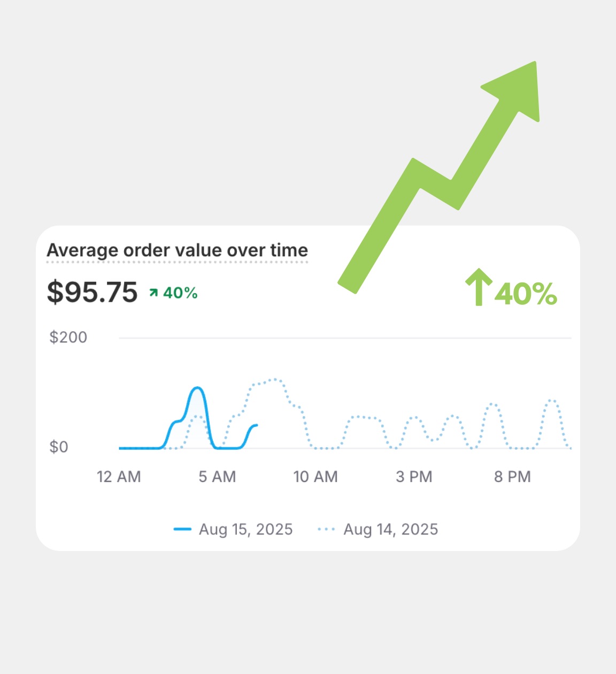The image size is (616, 674).
Task: Select the 5 AM x-axis label
Action: [217, 477]
